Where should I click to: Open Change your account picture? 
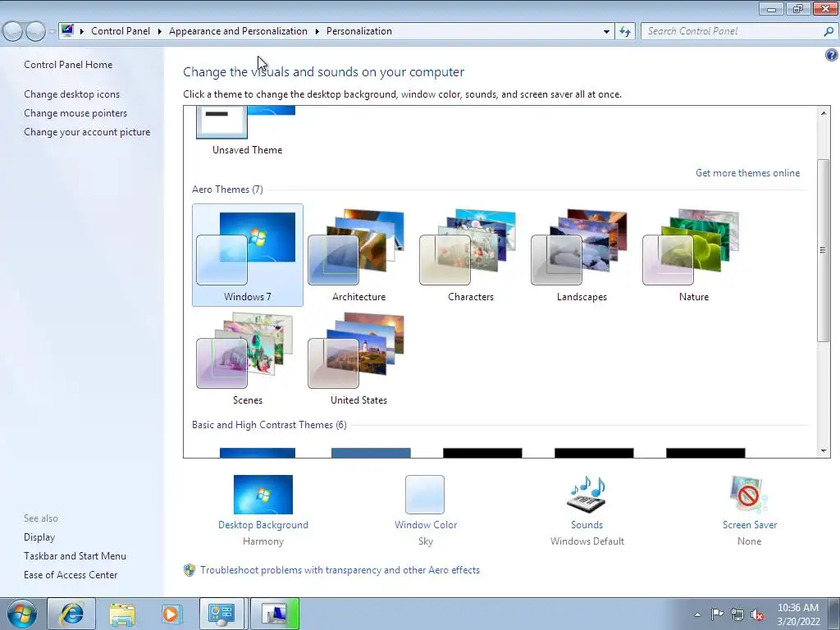(87, 132)
